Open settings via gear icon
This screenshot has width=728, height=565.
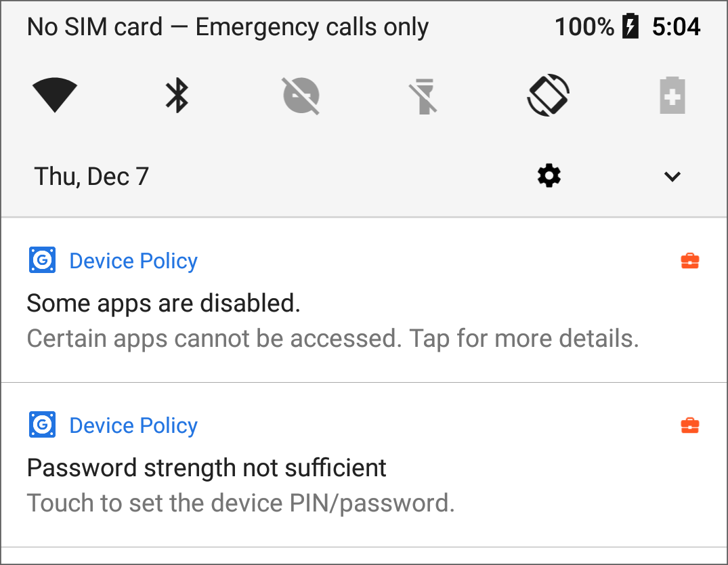pyautogui.click(x=549, y=176)
